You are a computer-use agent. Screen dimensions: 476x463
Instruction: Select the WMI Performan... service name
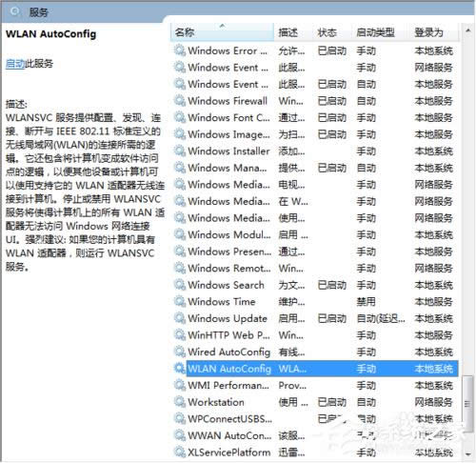[x=228, y=386]
